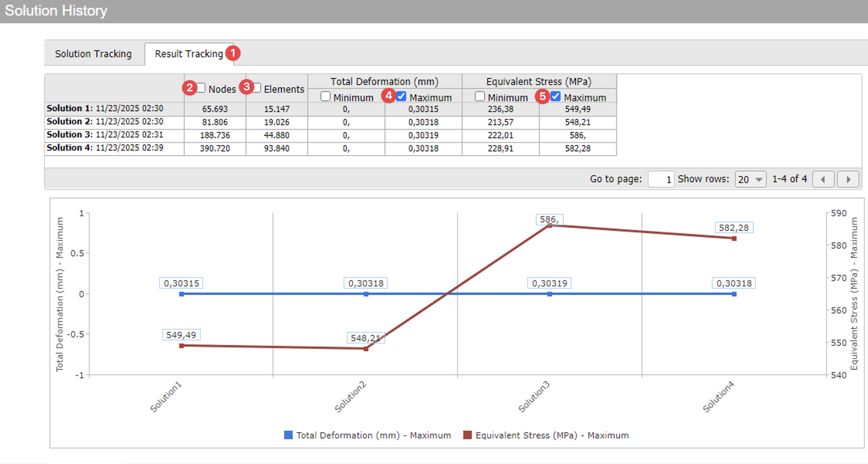Screen dimensions: 868x464
Task: Disable Maximum under Equivalent Stress
Action: (555, 96)
